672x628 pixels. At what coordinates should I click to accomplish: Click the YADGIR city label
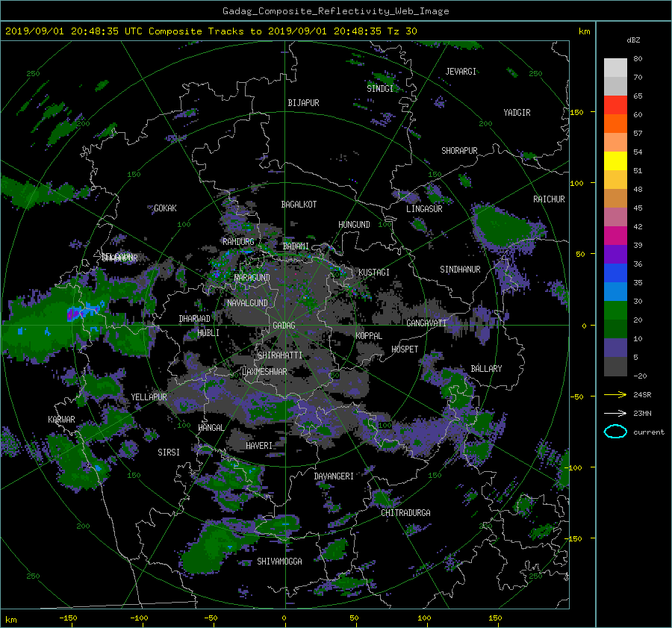click(517, 113)
